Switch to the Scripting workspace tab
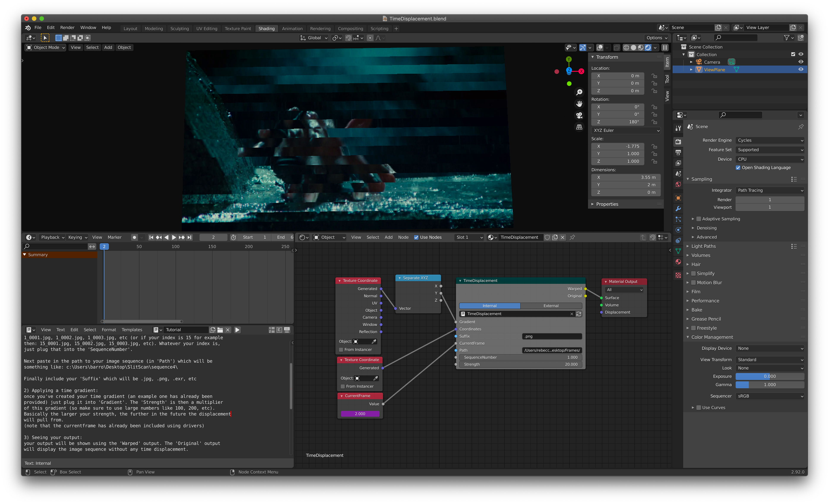Image resolution: width=829 pixels, height=504 pixels. pyautogui.click(x=379, y=28)
